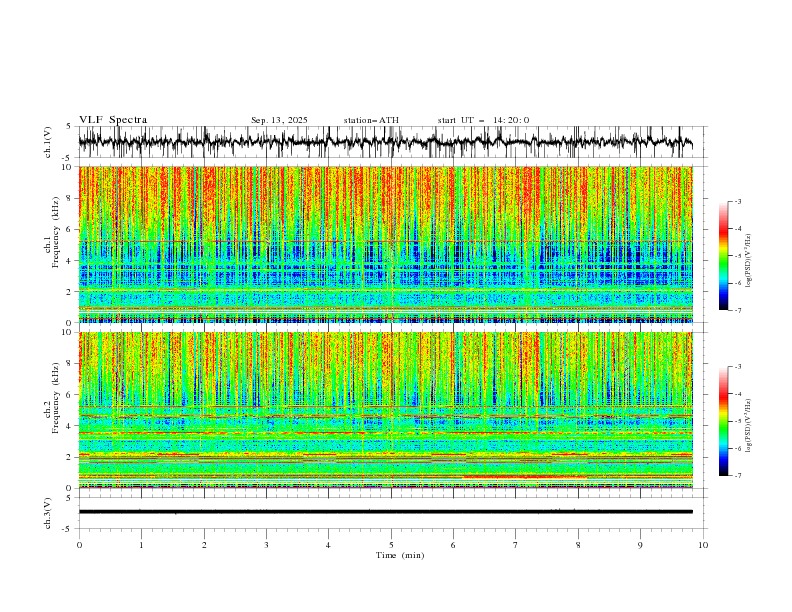The image size is (792, 612).
Task: Click the 'VLF Spectra' title text
Action: click(113, 120)
